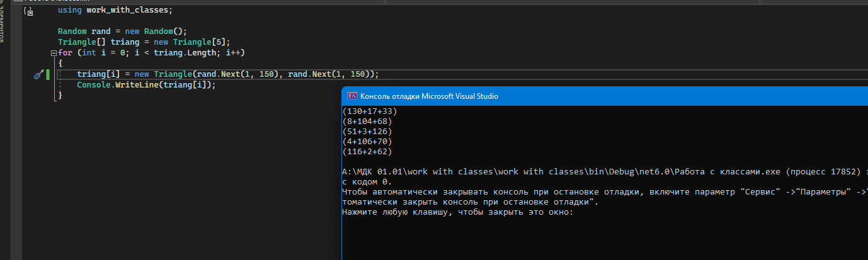Click the debug console window icon
This screenshot has width=868, height=260.
point(352,96)
